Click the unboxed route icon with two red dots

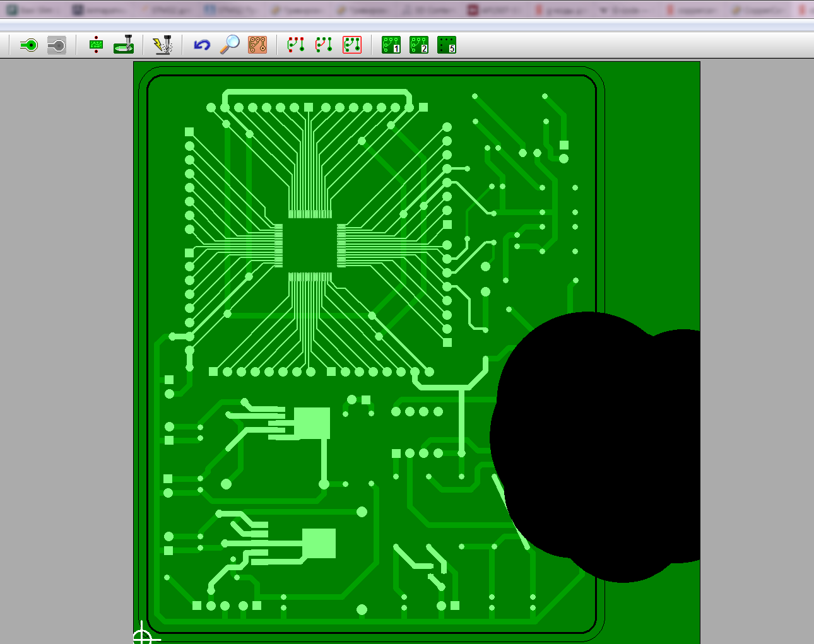click(324, 45)
